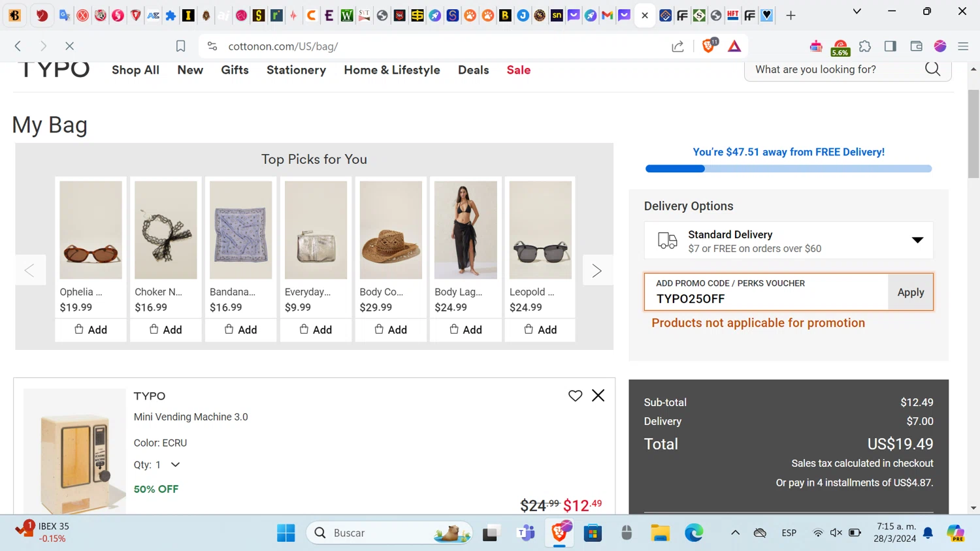
Task: Bookmark this page icon
Action: click(180, 46)
